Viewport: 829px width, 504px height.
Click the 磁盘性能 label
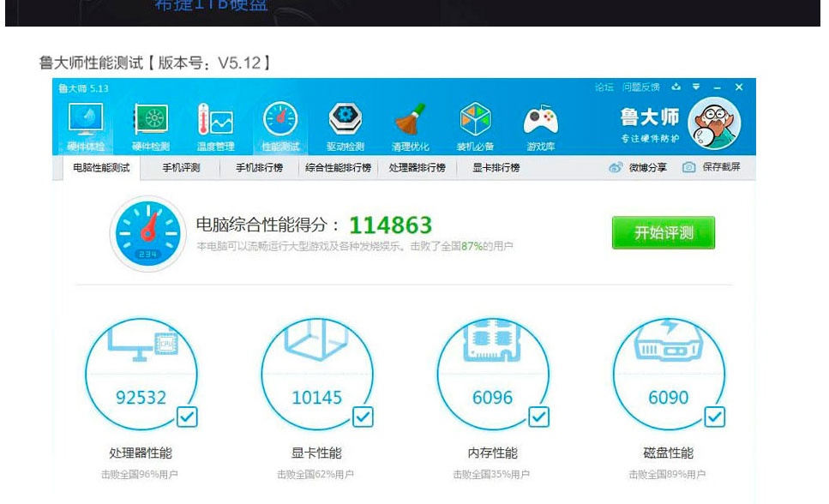click(669, 453)
